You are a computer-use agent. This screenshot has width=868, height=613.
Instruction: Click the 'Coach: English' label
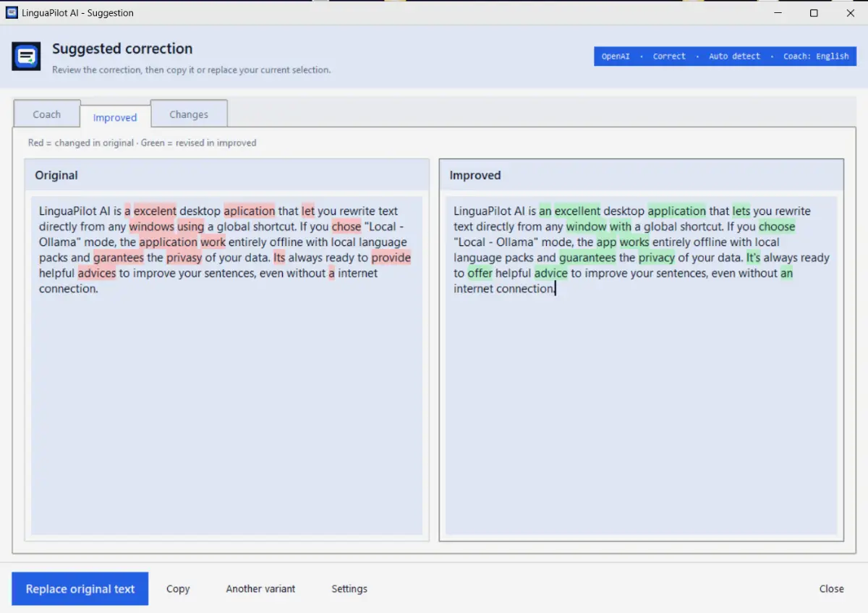point(816,56)
